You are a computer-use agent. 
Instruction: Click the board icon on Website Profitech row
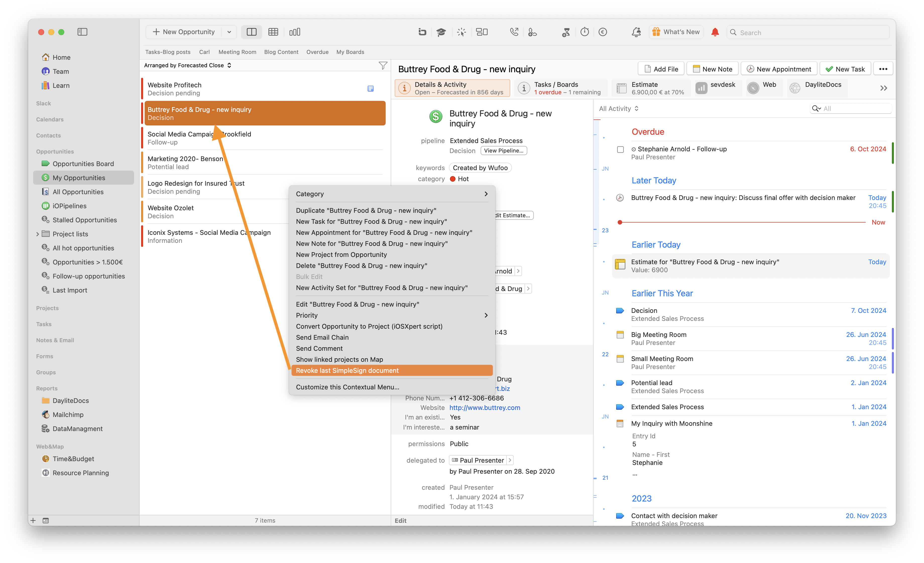tap(371, 89)
